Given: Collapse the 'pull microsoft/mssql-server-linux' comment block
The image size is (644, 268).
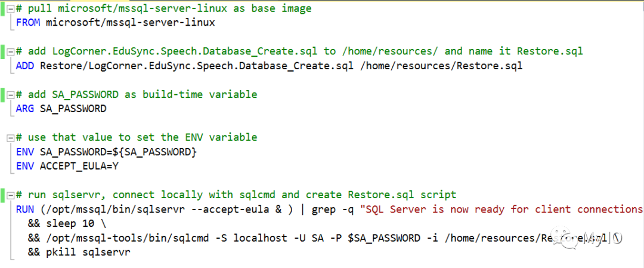Looking at the screenshot, I should 11,8.
